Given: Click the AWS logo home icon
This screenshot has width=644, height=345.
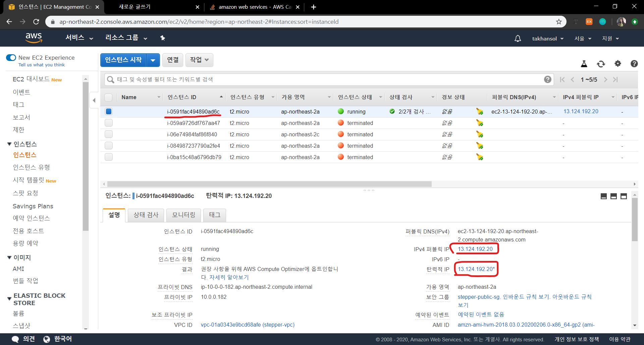Looking at the screenshot, I should pos(34,38).
